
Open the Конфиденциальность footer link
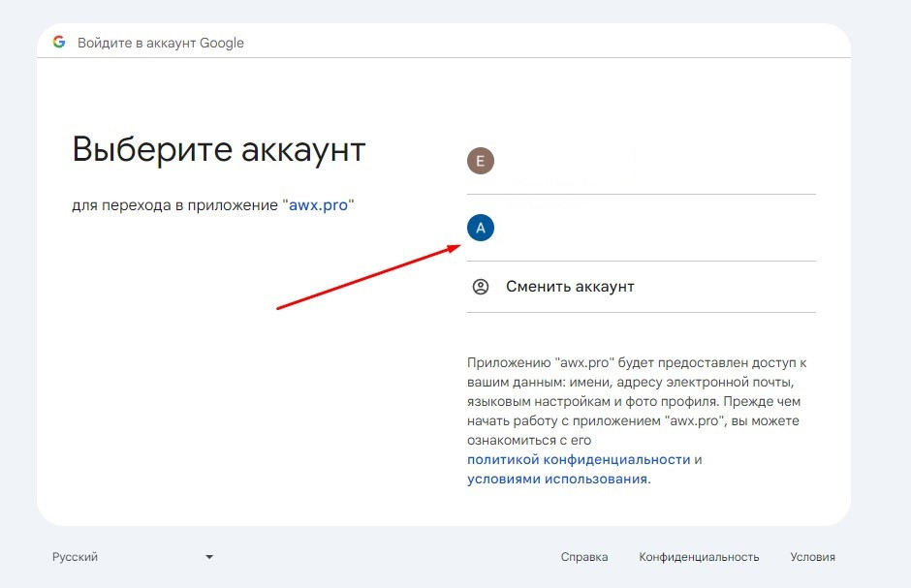699,557
